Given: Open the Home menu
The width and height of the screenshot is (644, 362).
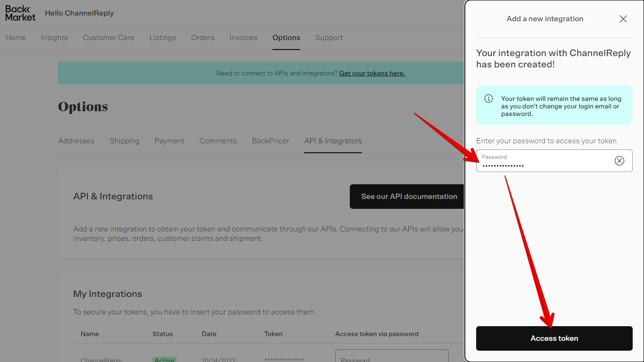Looking at the screenshot, I should tap(16, 38).
